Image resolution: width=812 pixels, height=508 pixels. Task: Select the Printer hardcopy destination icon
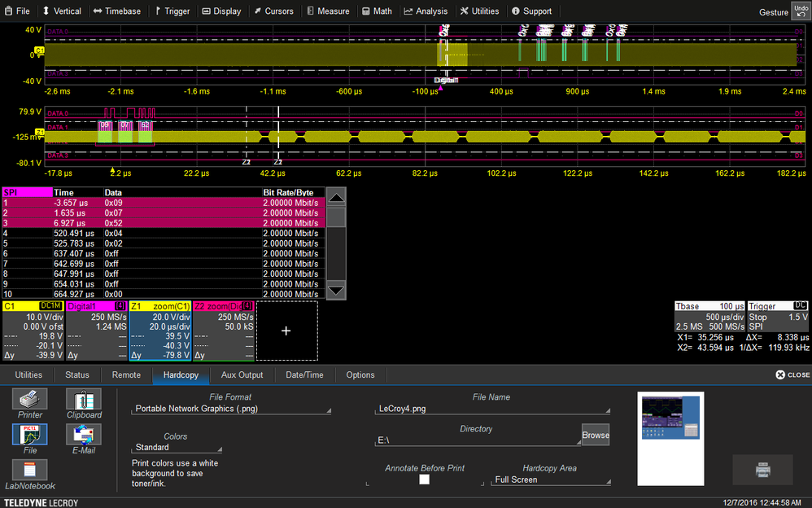tap(29, 399)
